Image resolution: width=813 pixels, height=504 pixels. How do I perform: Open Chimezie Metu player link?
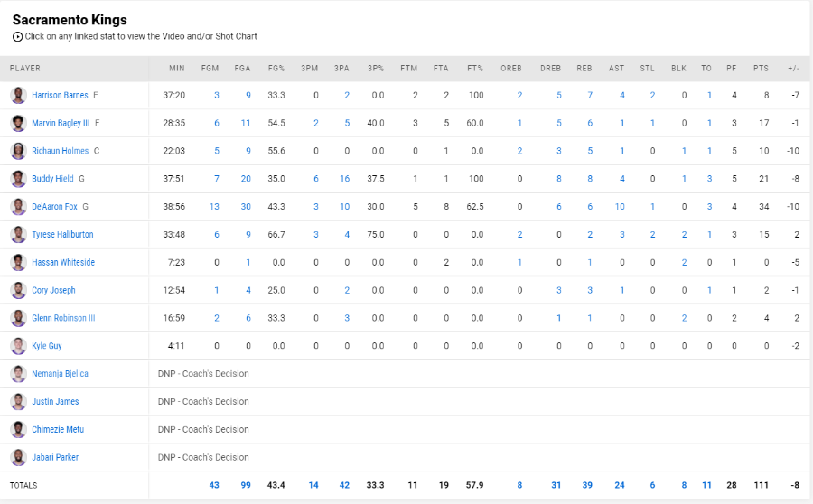58,429
